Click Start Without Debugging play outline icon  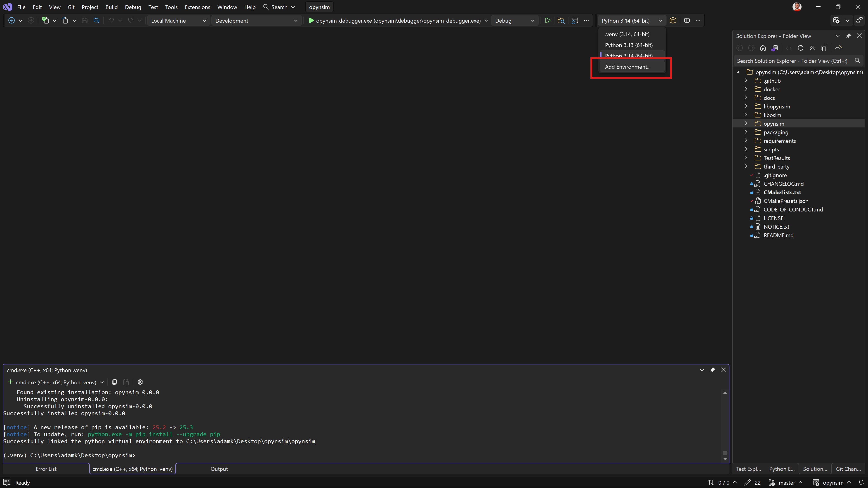click(x=547, y=21)
